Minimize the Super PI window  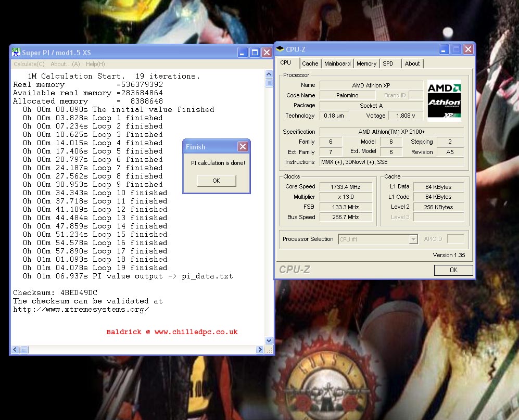[243, 52]
